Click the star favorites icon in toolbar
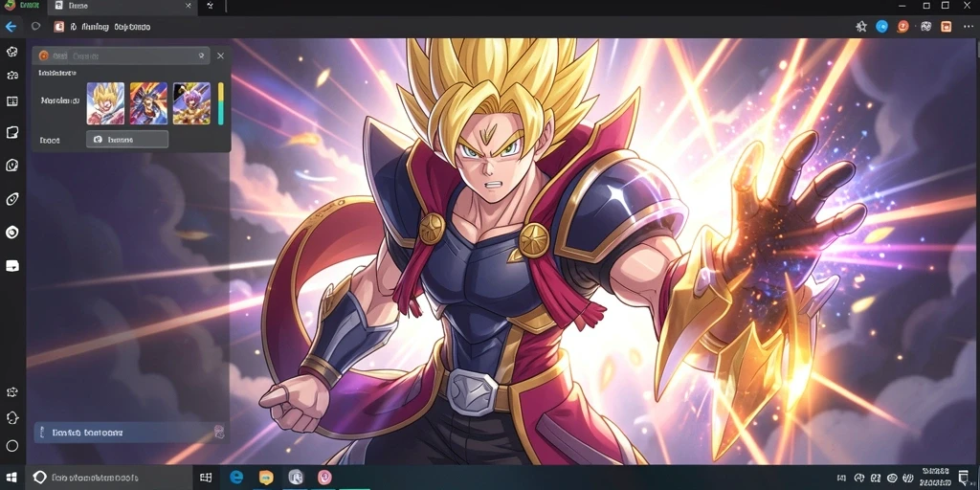Viewport: 980px width, 490px height. tap(861, 26)
